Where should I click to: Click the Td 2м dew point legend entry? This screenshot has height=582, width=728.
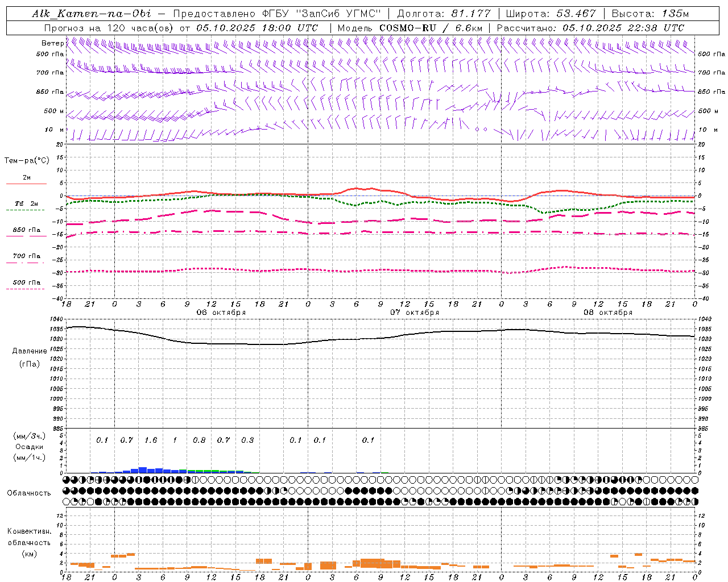coord(26,203)
